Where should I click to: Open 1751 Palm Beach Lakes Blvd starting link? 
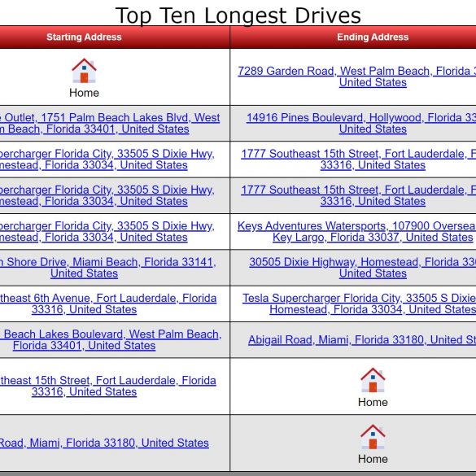point(110,123)
